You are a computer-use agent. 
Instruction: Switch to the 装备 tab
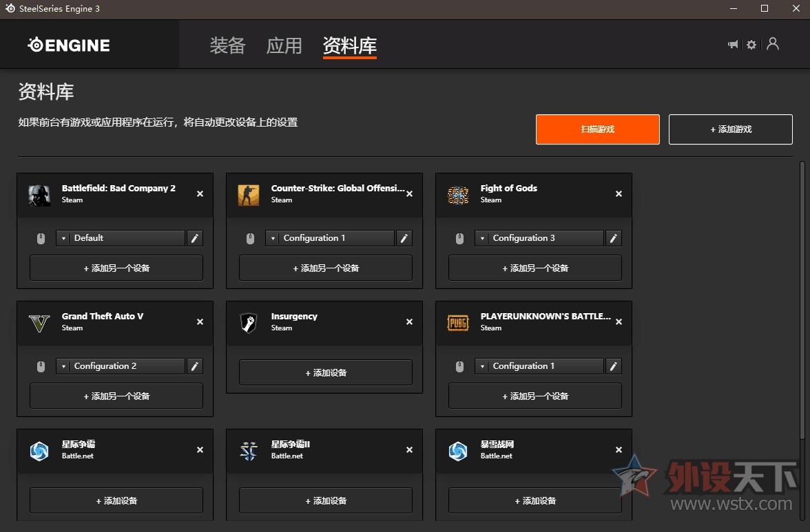227,45
